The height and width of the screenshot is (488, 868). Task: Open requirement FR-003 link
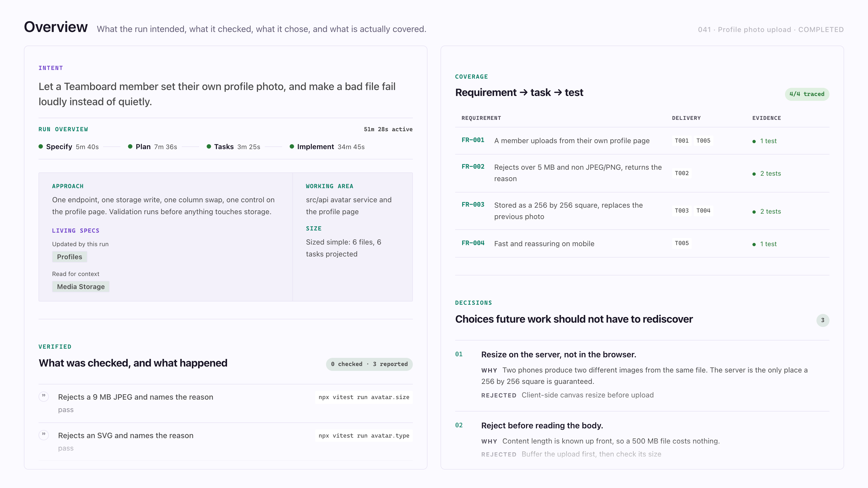(473, 205)
